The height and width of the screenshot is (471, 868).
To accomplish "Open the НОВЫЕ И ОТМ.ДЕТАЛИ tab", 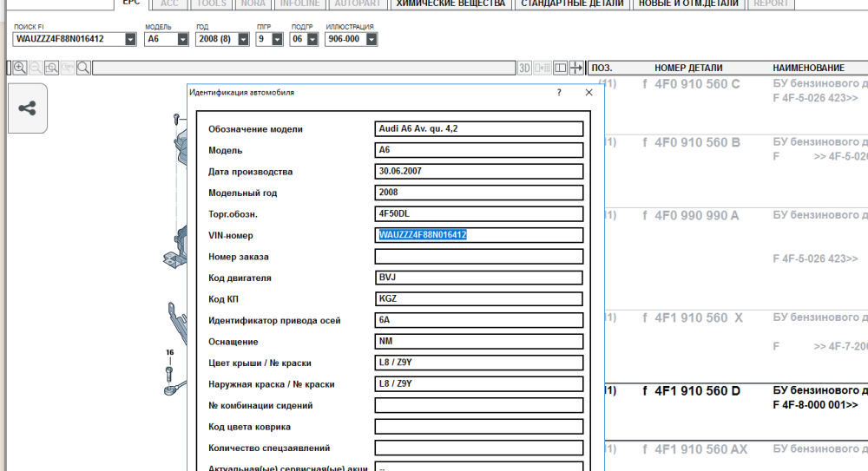I will [688, 3].
